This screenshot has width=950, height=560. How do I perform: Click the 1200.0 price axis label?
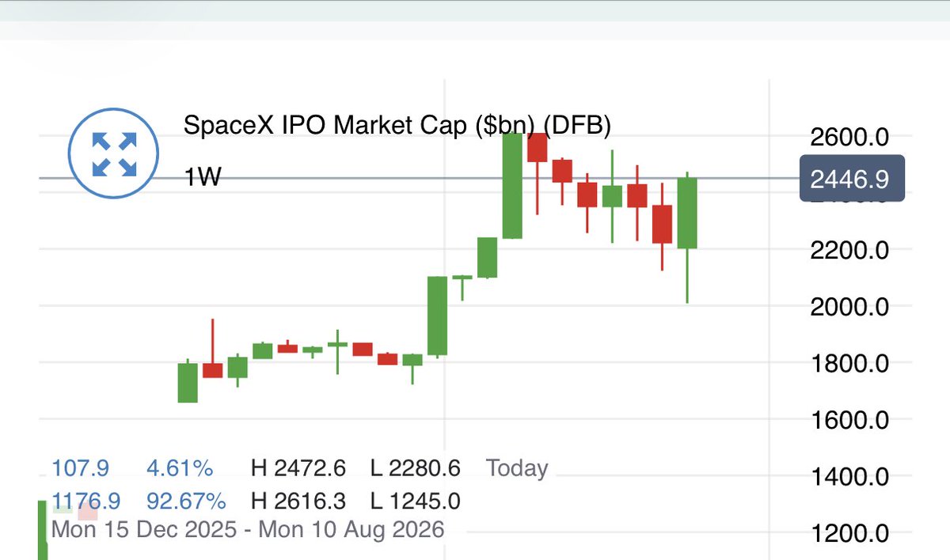pyautogui.click(x=849, y=534)
